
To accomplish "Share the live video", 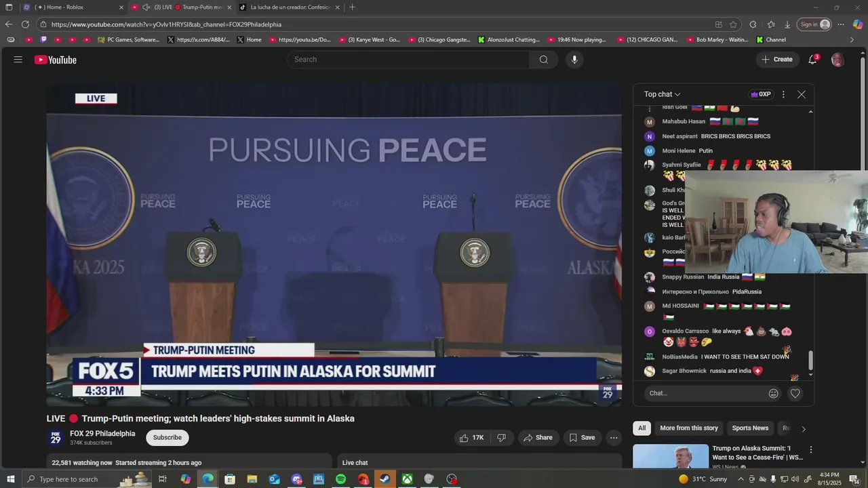I will (538, 438).
